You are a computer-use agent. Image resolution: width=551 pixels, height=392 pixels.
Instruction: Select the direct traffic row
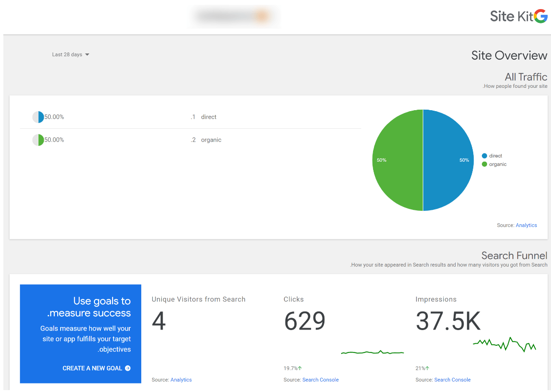[190, 117]
